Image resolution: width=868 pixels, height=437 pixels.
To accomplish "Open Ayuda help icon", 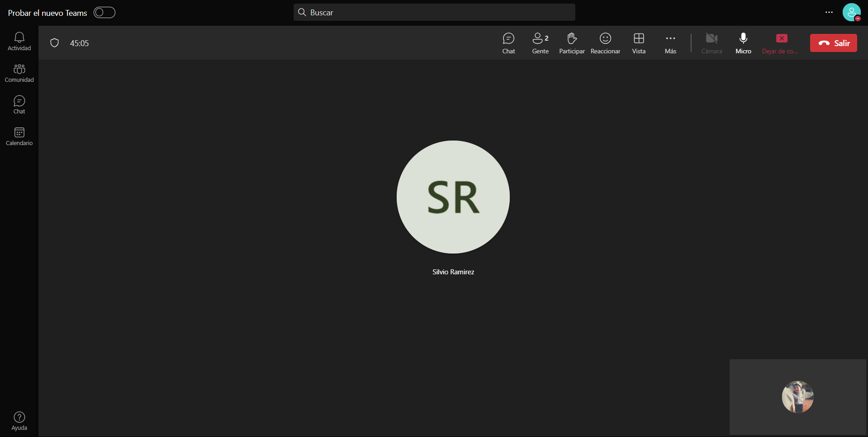I will [19, 421].
